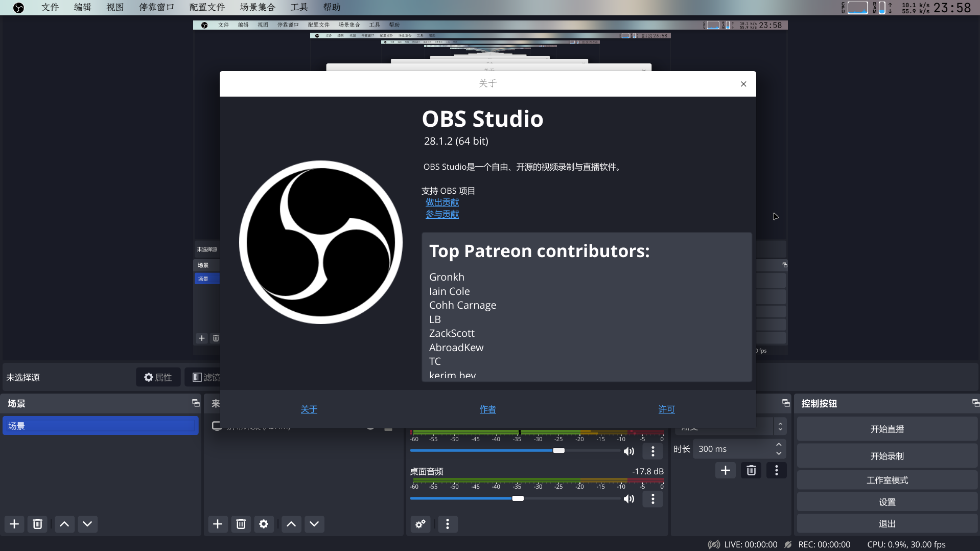
Task: Increase the 300 ms duration stepper
Action: click(779, 445)
